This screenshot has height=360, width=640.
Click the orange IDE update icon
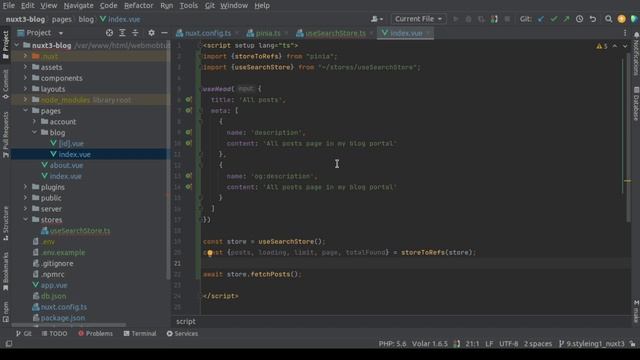point(621,19)
